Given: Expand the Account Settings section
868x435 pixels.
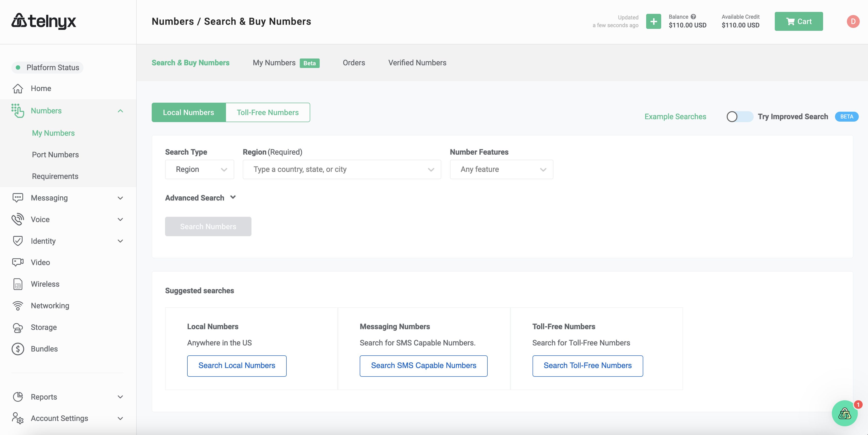Looking at the screenshot, I should 120,418.
